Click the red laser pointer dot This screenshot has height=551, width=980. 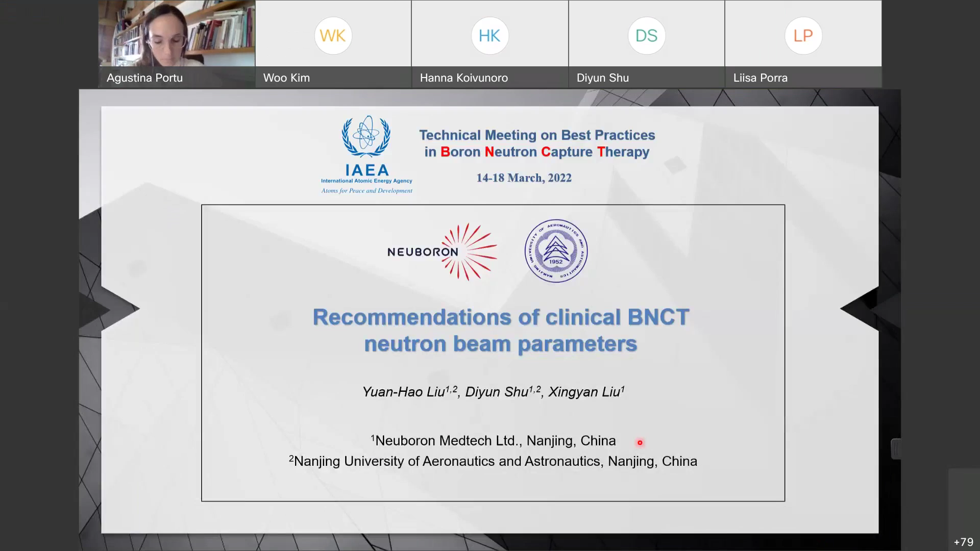[x=640, y=442]
